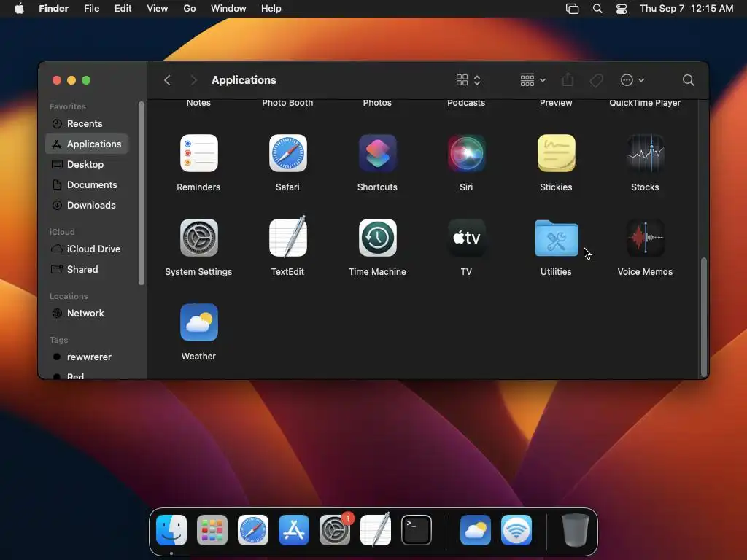Open the Finder search icon
Viewport: 747px width, 560px height.
point(688,80)
